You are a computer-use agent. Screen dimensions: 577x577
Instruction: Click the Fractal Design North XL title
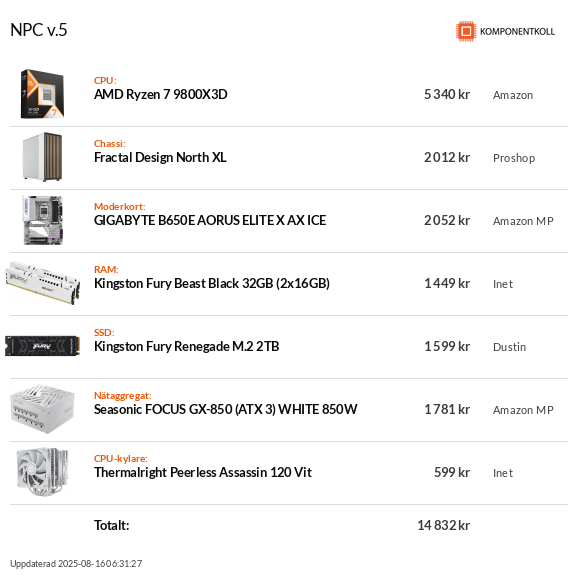click(x=160, y=157)
